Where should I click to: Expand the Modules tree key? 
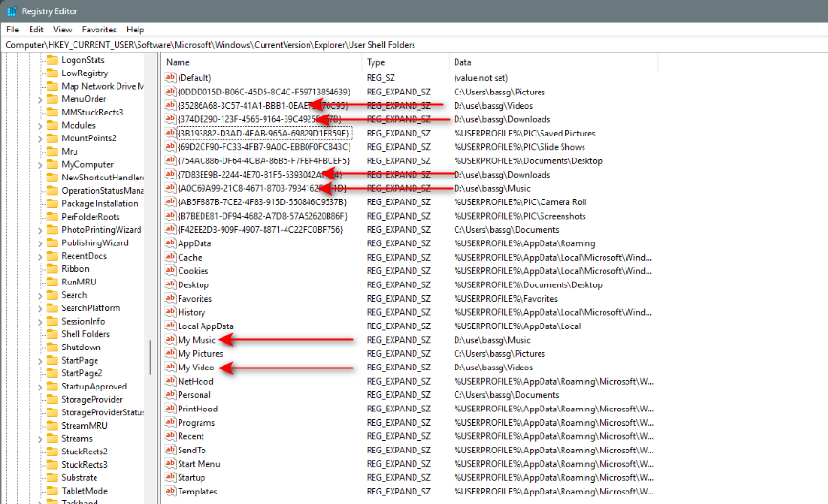click(40, 126)
